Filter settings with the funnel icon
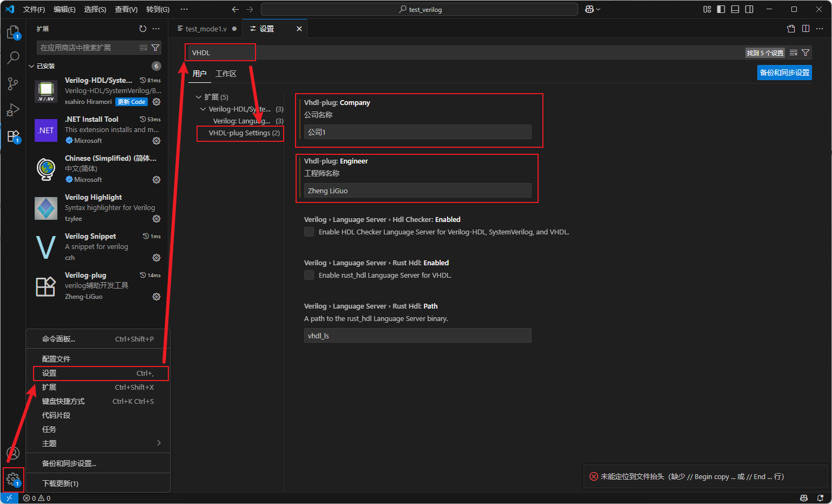832x504 pixels. click(805, 53)
